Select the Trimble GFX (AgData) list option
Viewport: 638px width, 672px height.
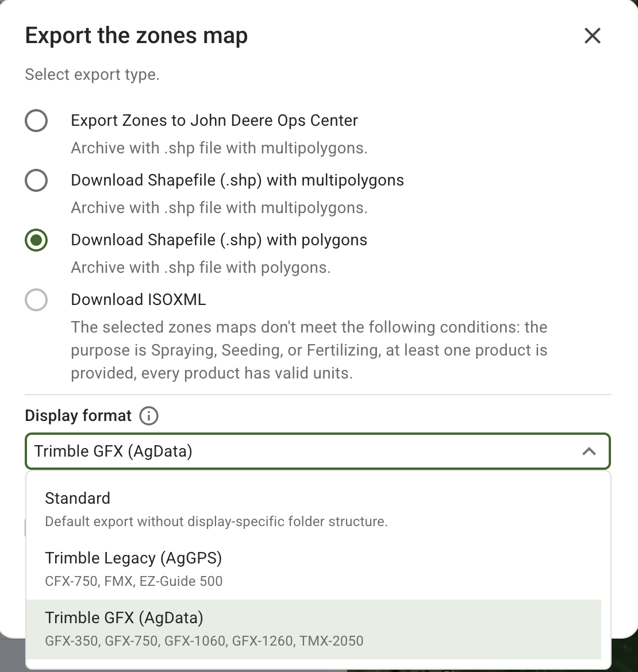[x=124, y=617]
